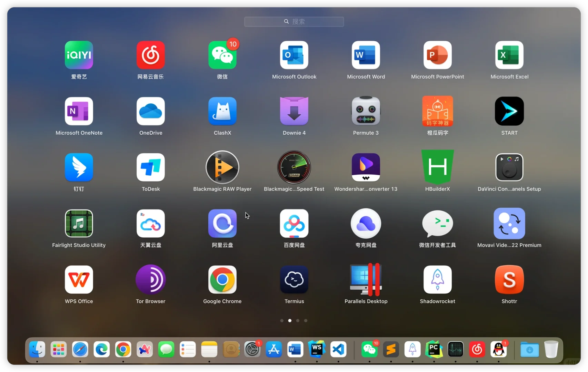Open Termius
Viewport: 588px width, 372px height.
click(294, 280)
